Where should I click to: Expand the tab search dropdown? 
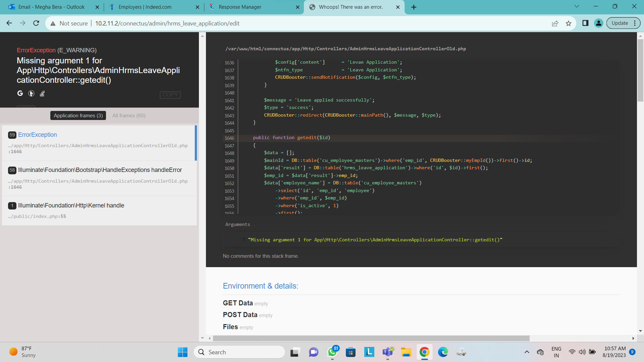577,6
